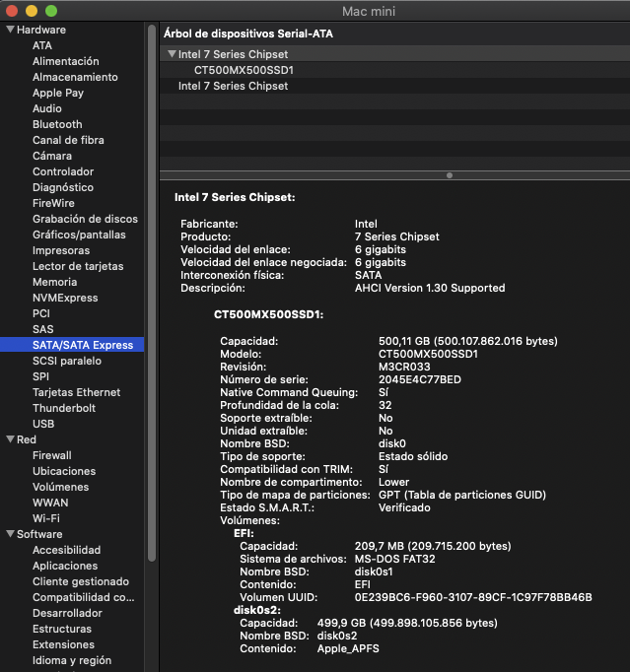Select the truncated Compatibilidad co... entry
This screenshot has width=630, height=672.
pyautogui.click(x=84, y=597)
